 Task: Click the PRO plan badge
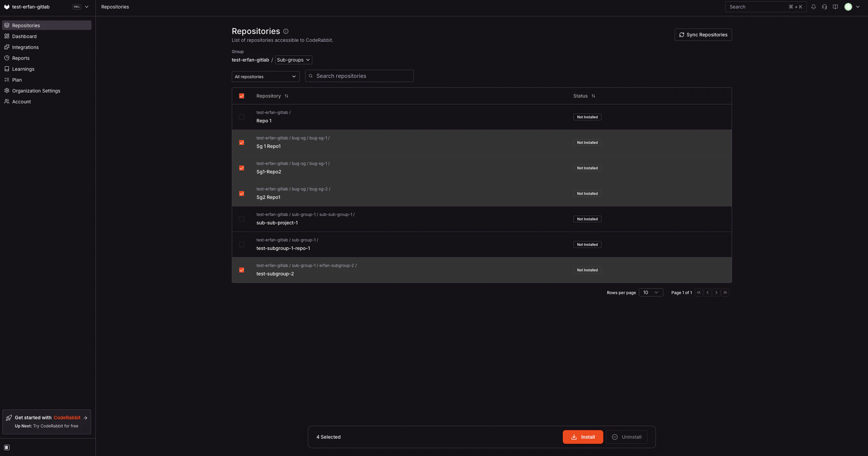[77, 7]
